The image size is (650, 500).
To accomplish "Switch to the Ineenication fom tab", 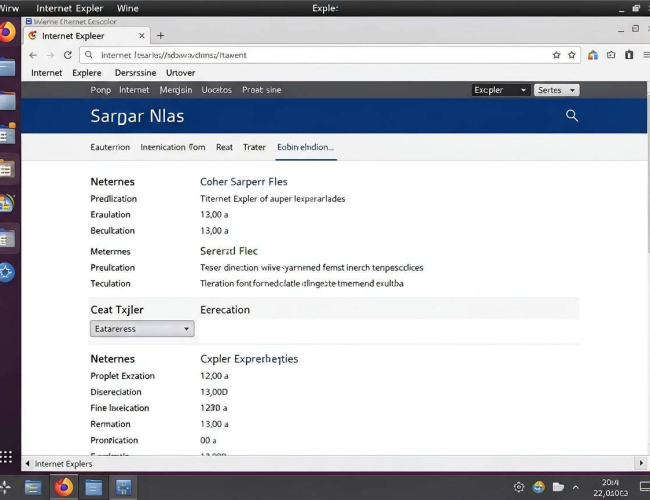I will click(172, 147).
